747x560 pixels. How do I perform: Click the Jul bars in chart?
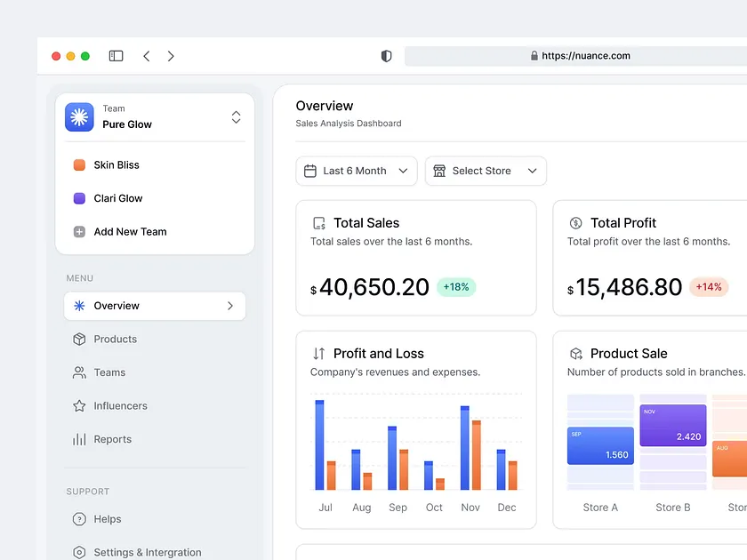click(x=325, y=445)
